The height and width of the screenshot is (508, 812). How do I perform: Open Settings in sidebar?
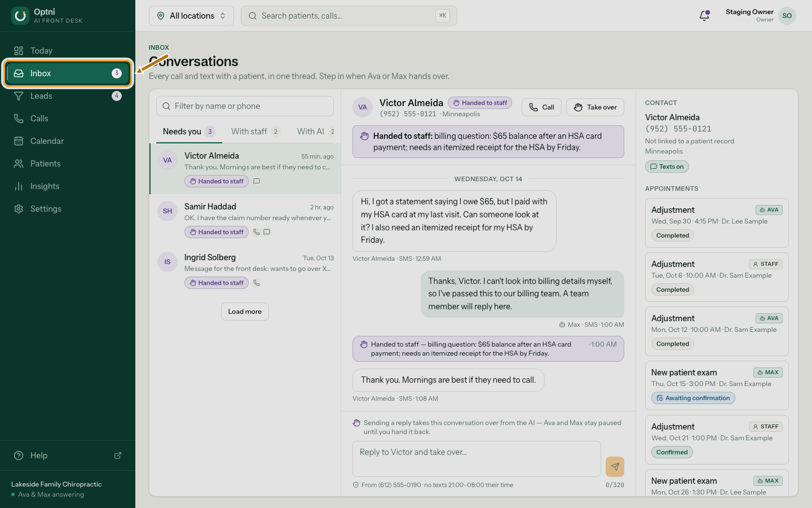pos(68,209)
